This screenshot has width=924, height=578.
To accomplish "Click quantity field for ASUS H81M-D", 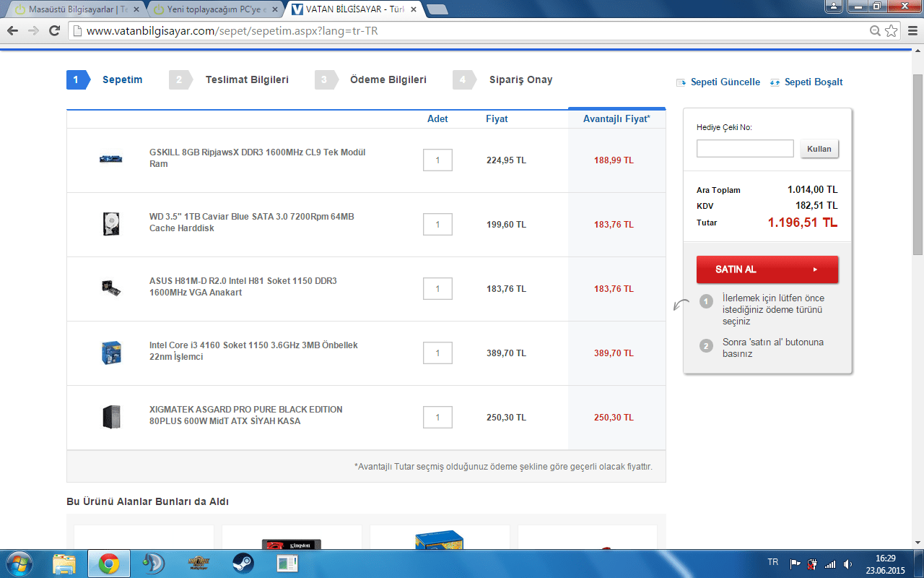I will point(437,289).
